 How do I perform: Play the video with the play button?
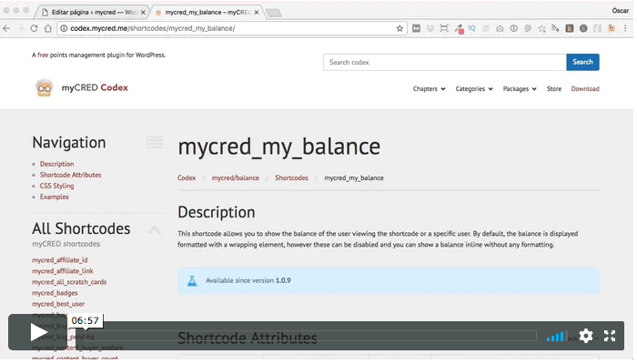(x=38, y=332)
